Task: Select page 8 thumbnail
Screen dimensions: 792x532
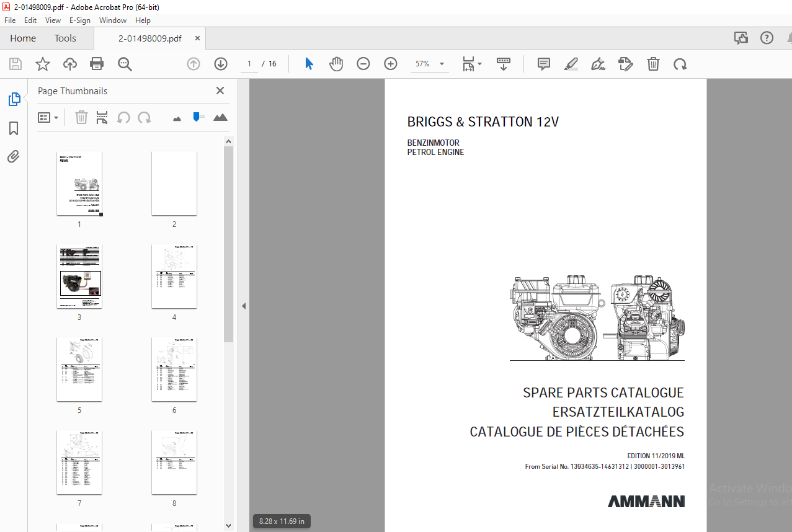Action: 174,463
